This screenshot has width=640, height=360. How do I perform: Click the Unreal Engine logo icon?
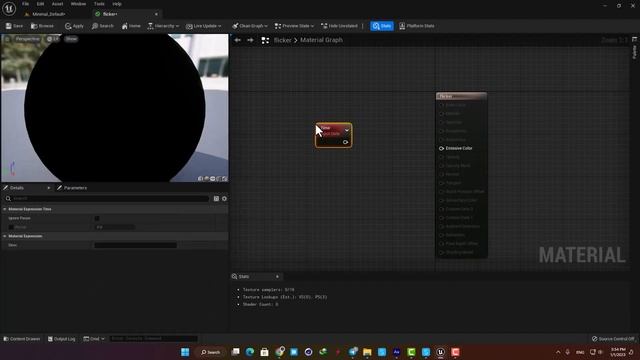tap(9, 9)
